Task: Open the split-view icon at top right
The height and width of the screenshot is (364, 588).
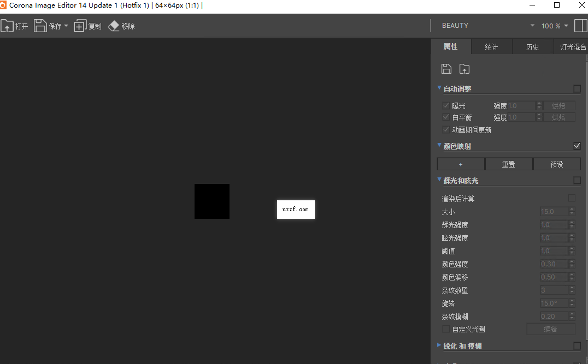Action: coord(580,25)
